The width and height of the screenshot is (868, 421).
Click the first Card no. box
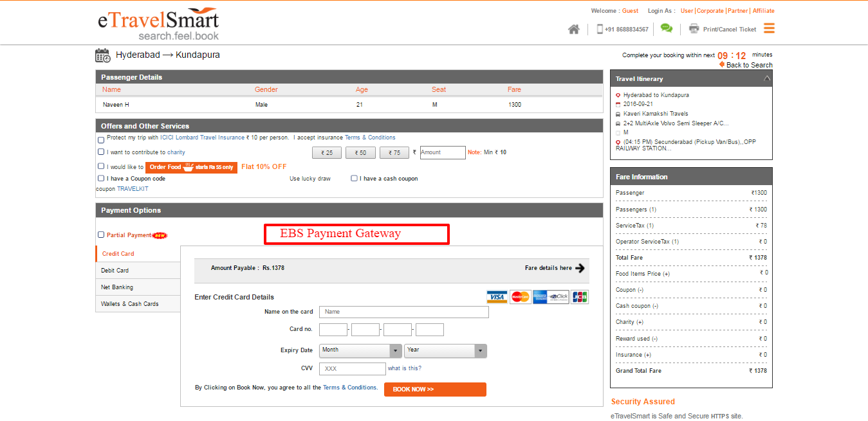click(x=333, y=330)
